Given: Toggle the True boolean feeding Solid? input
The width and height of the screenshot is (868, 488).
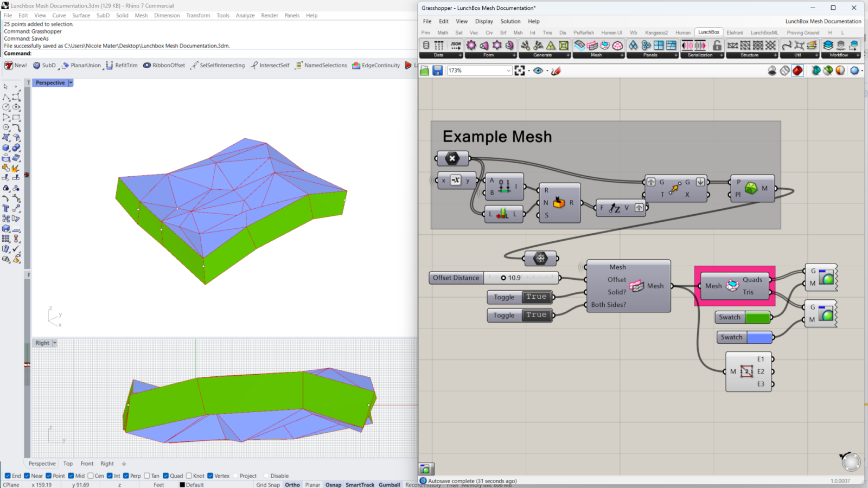Looking at the screenshot, I should click(x=536, y=297).
